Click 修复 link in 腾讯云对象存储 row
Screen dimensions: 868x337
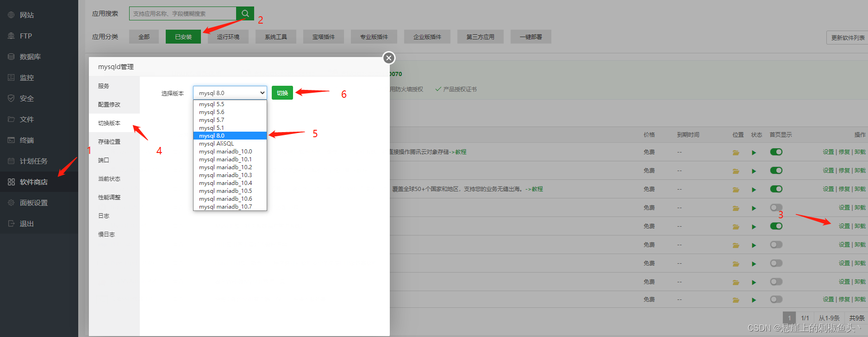pyautogui.click(x=844, y=152)
